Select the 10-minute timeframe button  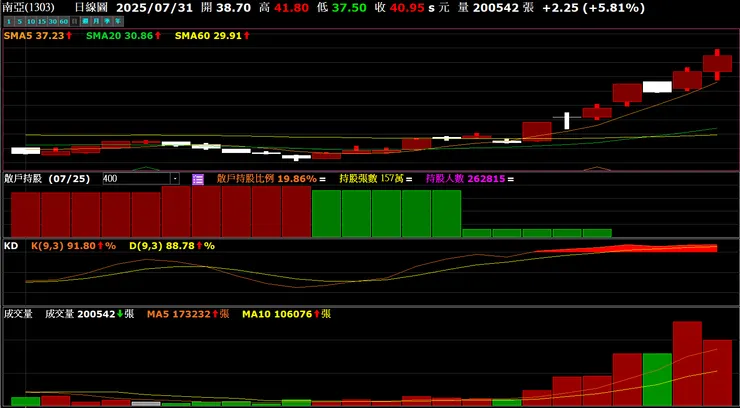click(31, 21)
